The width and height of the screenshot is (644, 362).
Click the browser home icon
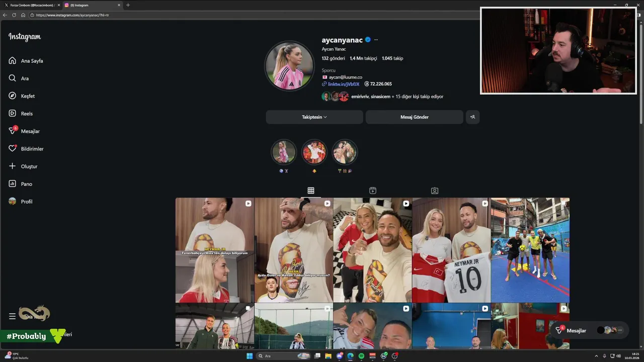[23, 15]
